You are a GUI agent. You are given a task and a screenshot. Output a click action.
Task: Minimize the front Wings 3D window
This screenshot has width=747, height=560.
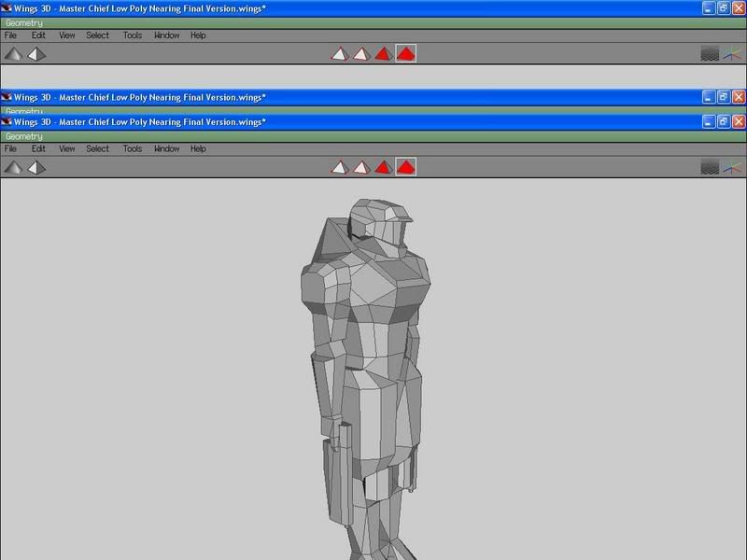coord(709,122)
